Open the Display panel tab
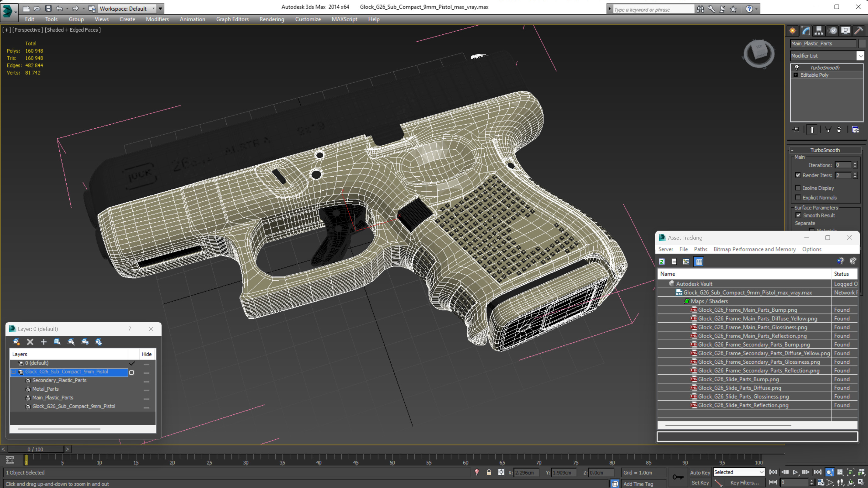The width and height of the screenshot is (868, 488). 845,31
